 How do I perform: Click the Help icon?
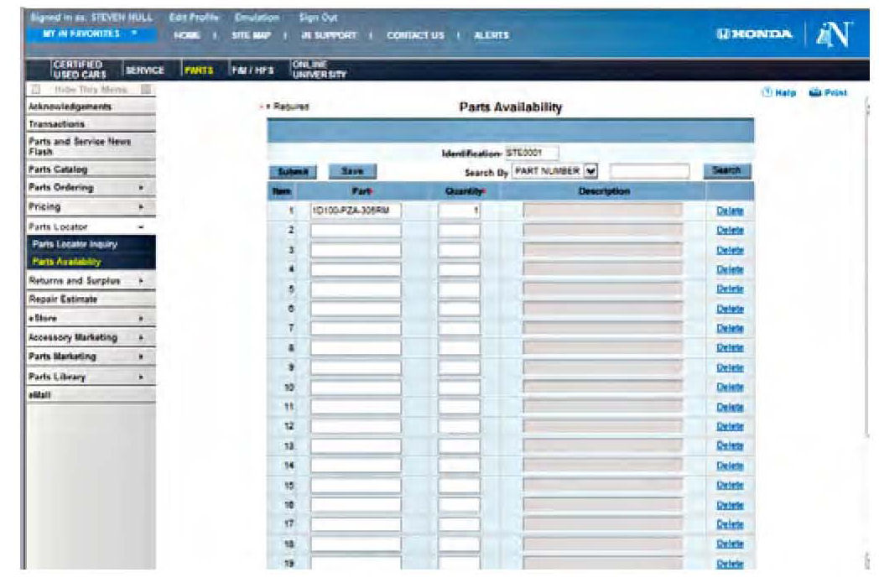click(767, 93)
